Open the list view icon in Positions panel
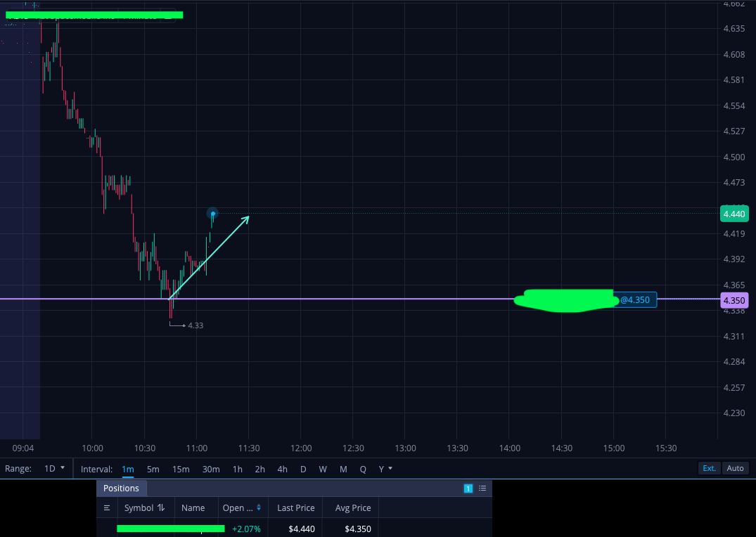The width and height of the screenshot is (756, 537). 482,489
